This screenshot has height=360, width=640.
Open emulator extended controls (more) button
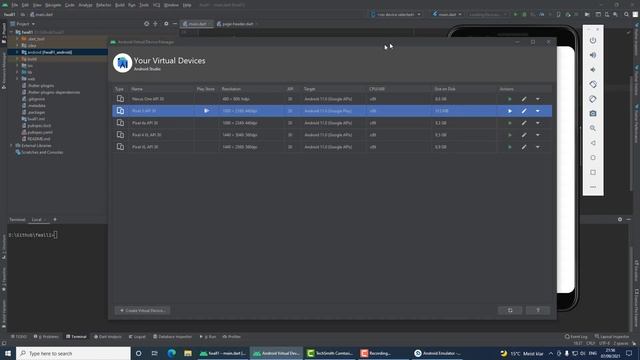point(593,187)
